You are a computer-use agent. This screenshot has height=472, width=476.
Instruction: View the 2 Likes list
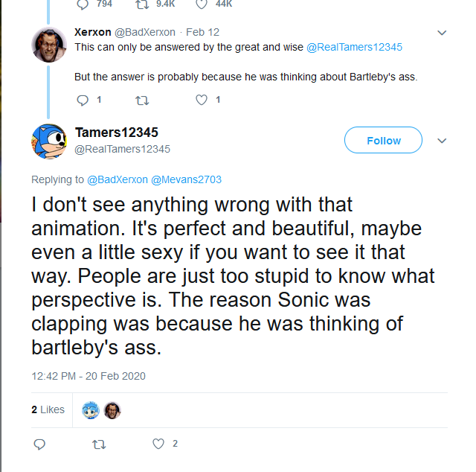(48, 409)
